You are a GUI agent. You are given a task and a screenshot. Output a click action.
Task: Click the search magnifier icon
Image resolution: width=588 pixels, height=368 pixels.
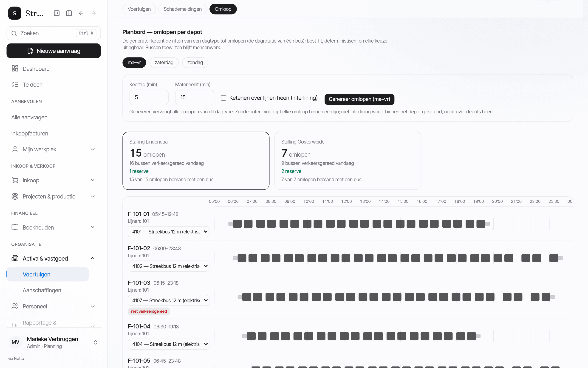pyautogui.click(x=14, y=33)
